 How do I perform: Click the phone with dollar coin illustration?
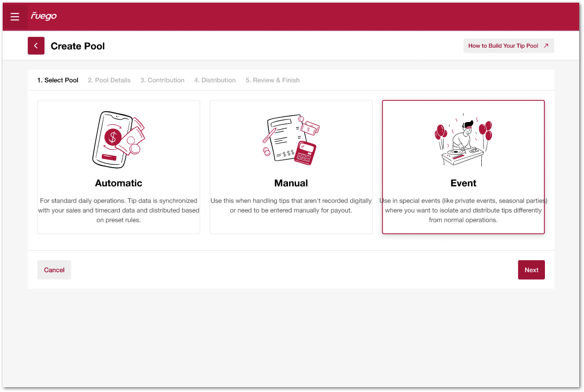click(118, 140)
